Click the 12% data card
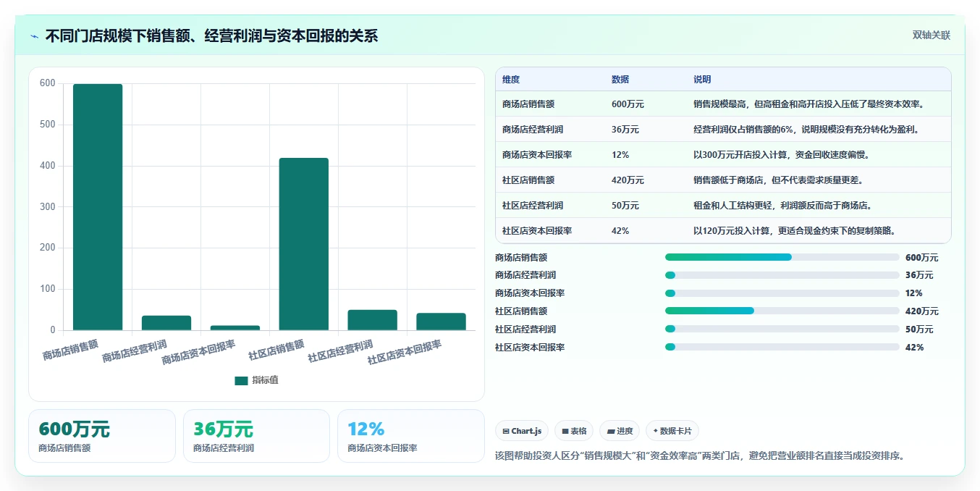This screenshot has height=491, width=980. pyautogui.click(x=411, y=436)
